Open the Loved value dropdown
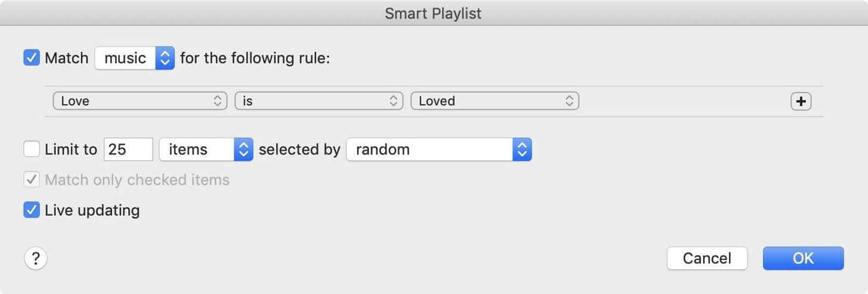The width and height of the screenshot is (868, 294). click(x=495, y=101)
